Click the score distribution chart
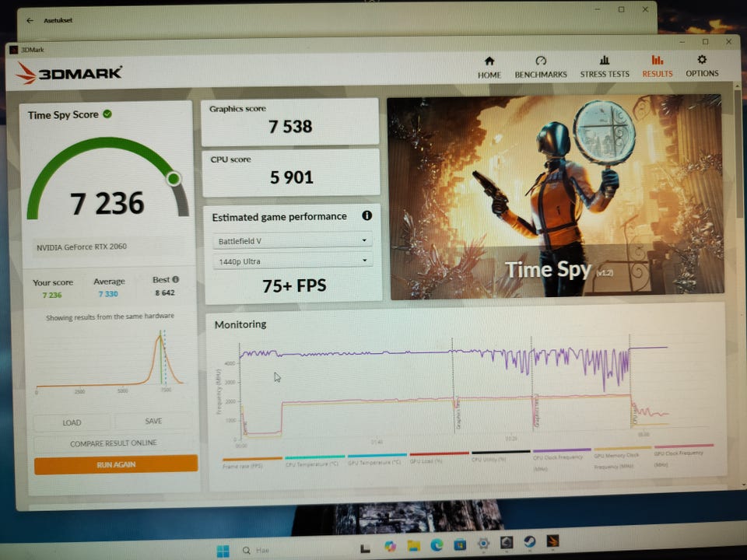This screenshot has width=747, height=560. (x=110, y=361)
